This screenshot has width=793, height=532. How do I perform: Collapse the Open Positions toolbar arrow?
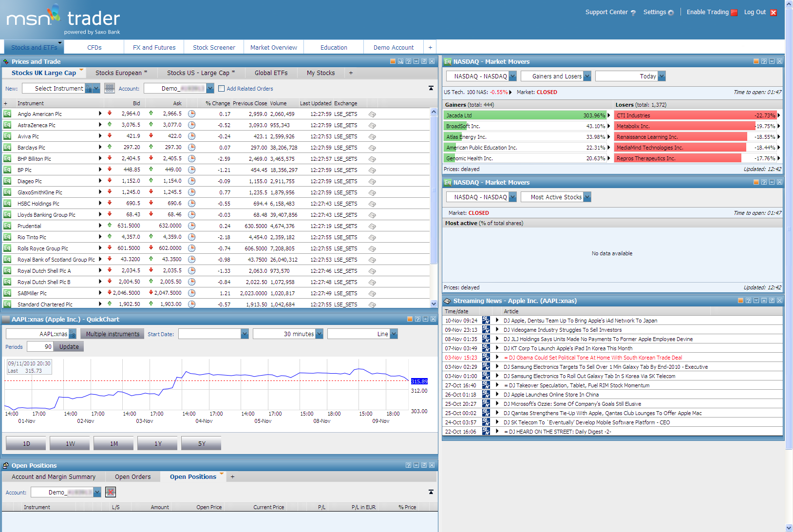431,492
